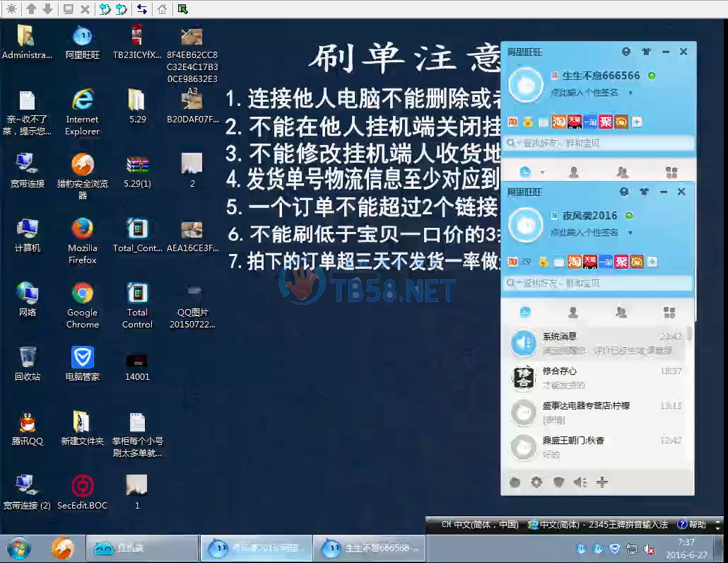This screenshot has width=728, height=563.
Task: Select the 腾讯QQ desktop icon
Action: click(x=28, y=429)
